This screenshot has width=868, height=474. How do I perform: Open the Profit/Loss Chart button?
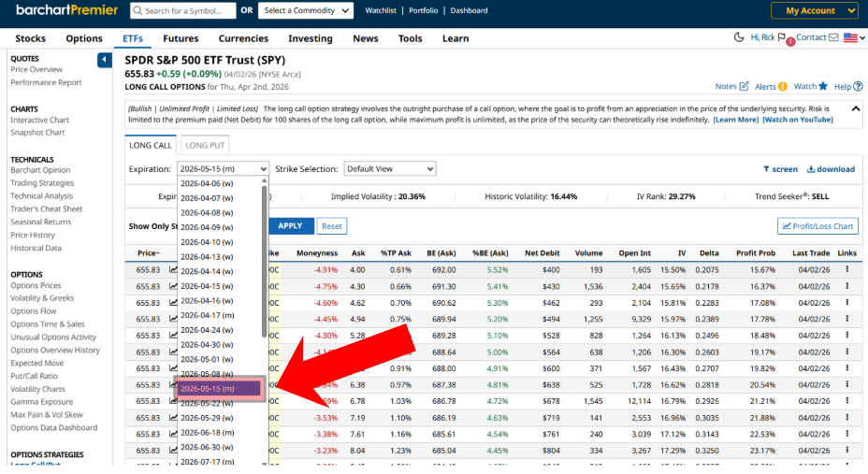click(817, 226)
